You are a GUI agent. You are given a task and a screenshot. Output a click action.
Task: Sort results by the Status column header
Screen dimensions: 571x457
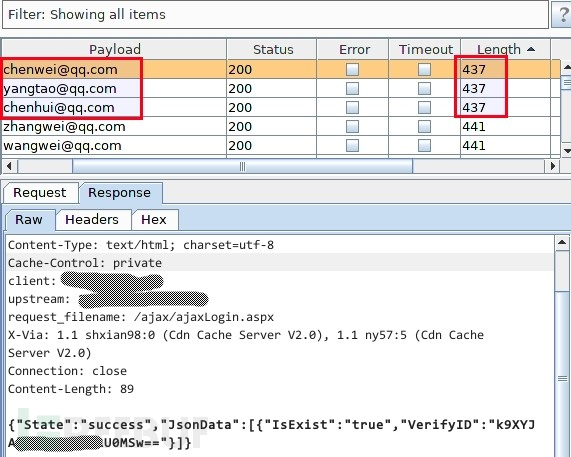pos(272,49)
